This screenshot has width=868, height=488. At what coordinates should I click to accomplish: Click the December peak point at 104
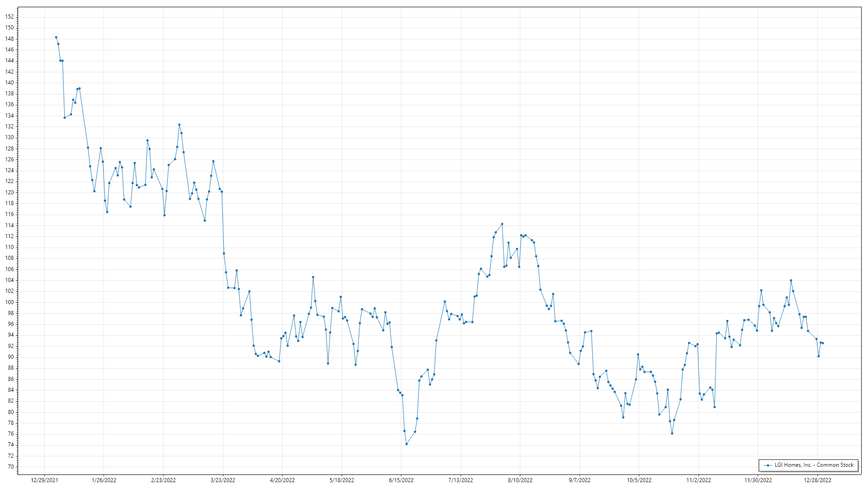click(791, 281)
